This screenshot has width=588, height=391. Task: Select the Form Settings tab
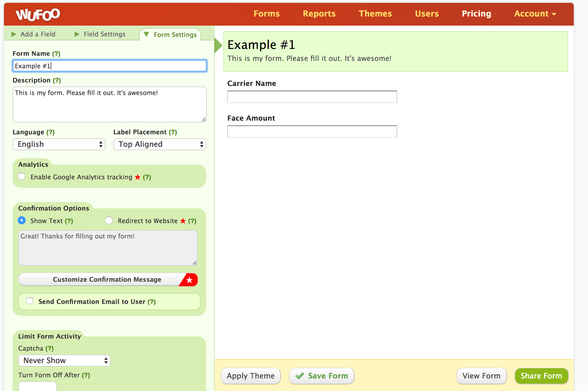click(x=170, y=34)
